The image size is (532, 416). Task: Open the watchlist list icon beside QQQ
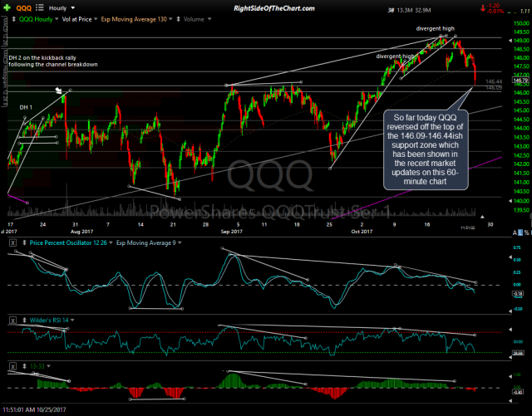39,7
